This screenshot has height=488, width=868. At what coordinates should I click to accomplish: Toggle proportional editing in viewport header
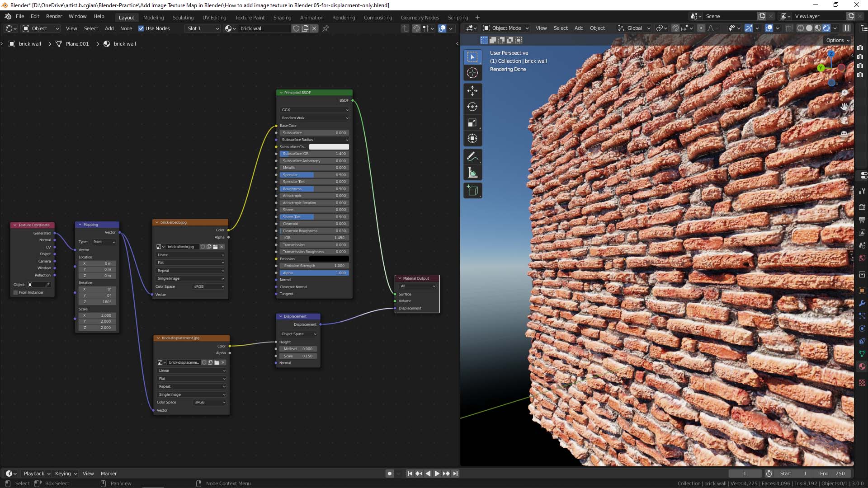(701, 28)
